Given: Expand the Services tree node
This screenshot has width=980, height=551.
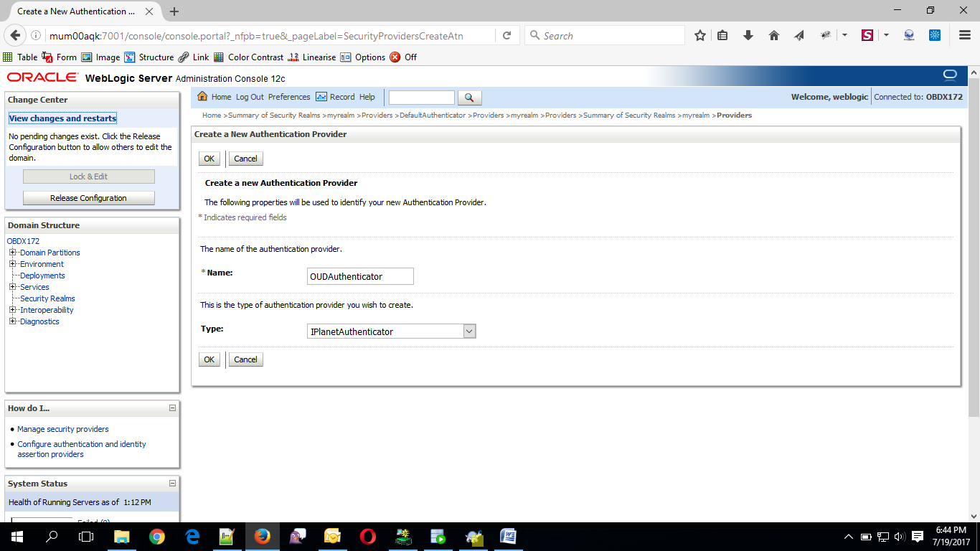Looking at the screenshot, I should click(x=12, y=287).
